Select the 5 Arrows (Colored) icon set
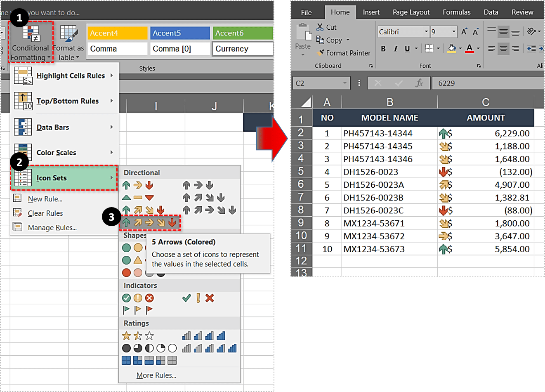Viewport: 545px width, 392px height. (x=149, y=223)
